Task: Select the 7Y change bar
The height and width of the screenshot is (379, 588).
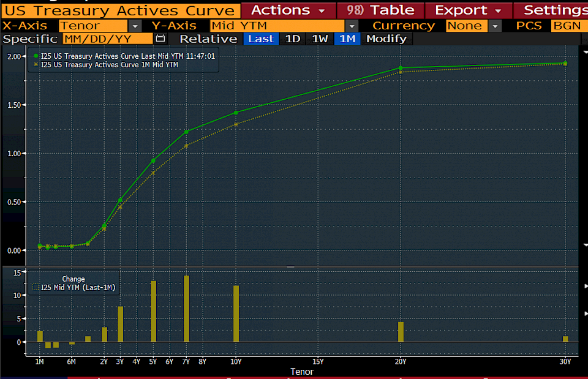Action: [x=186, y=308]
